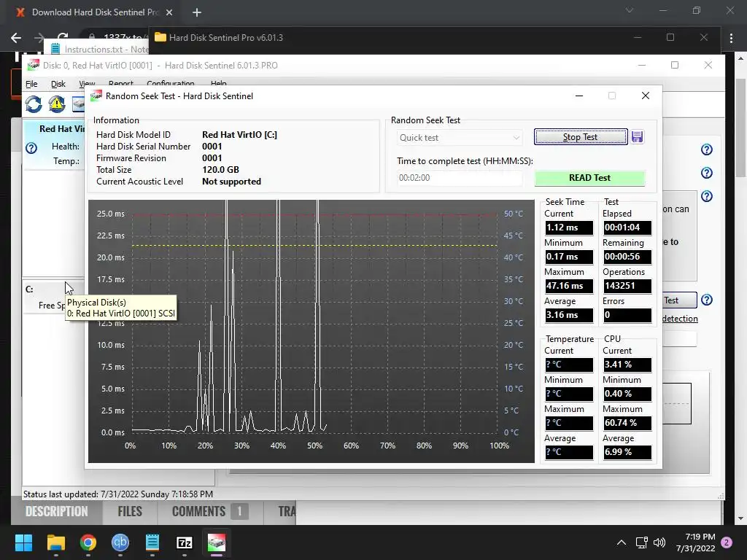Open the Configuration menu
This screenshot has width=747, height=560.
coord(170,83)
